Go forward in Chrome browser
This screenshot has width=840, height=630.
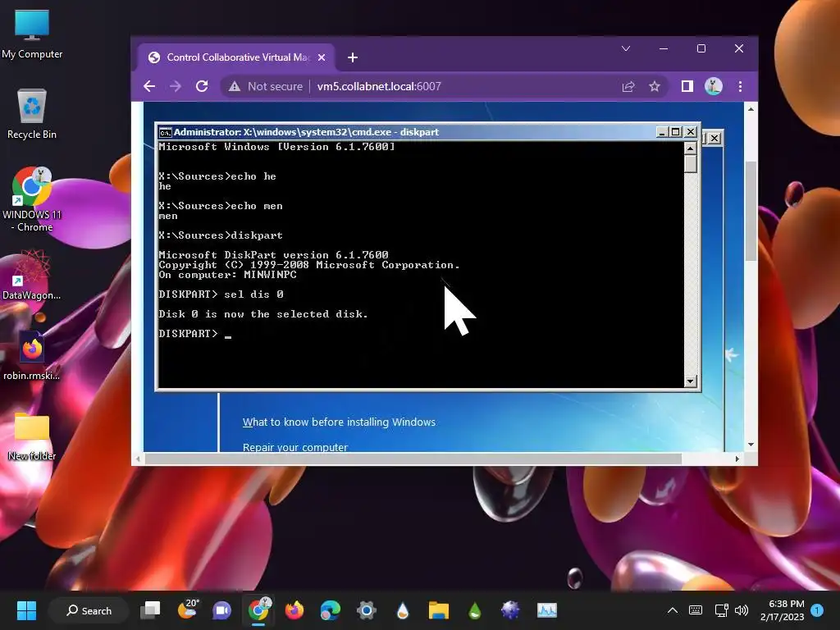pos(176,86)
